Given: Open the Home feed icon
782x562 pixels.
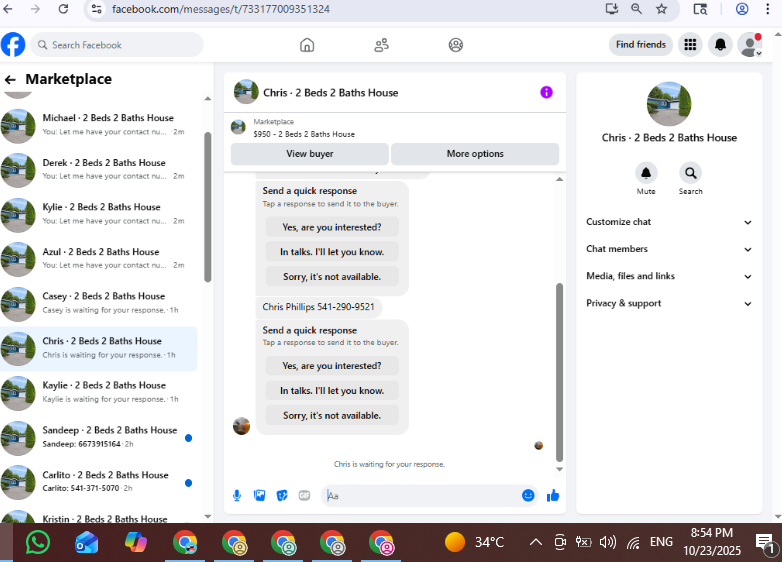Looking at the screenshot, I should click(x=307, y=45).
